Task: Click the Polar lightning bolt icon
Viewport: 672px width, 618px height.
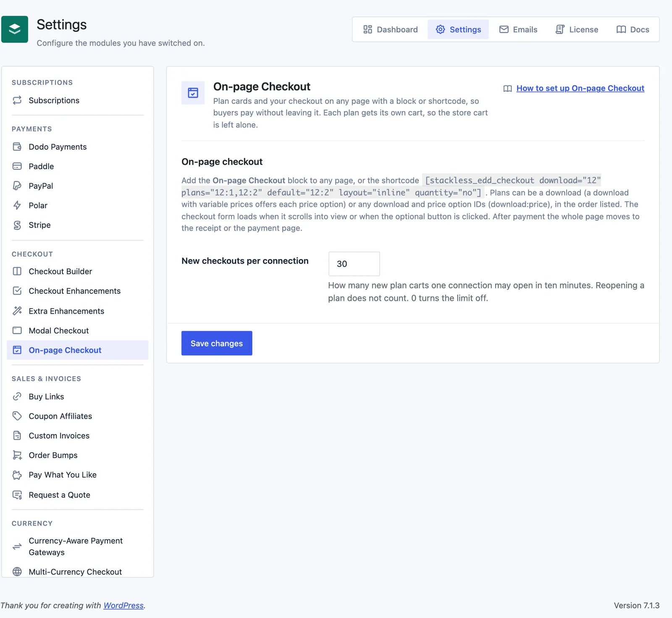Action: coord(17,205)
